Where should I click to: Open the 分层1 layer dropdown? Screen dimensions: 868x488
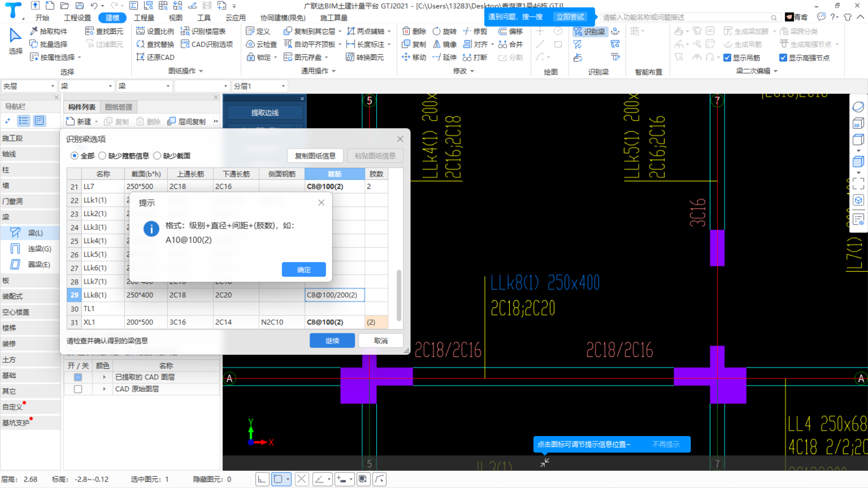click(259, 86)
